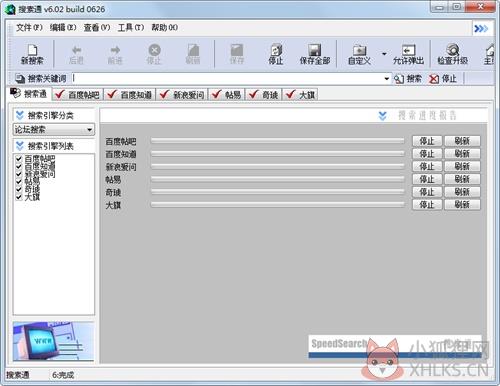Collapse the 搜索引擎分类 section chevron
Viewport: 500px width, 386px height.
click(x=20, y=115)
